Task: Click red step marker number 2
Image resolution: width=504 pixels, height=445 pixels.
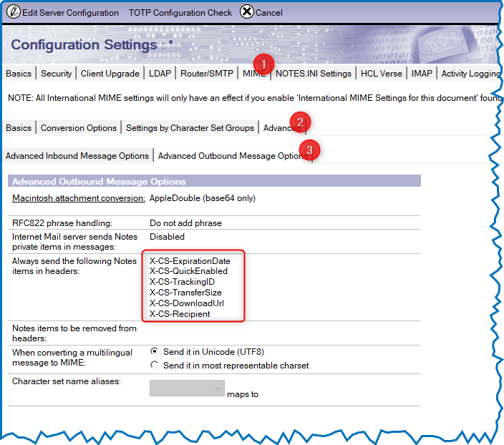Action: (x=300, y=120)
